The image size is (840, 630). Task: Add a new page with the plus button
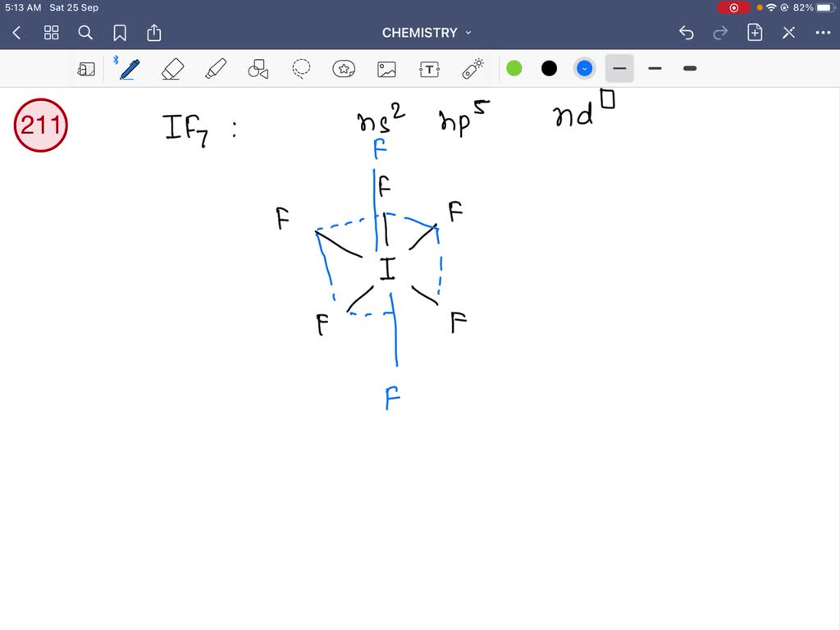[x=753, y=33]
